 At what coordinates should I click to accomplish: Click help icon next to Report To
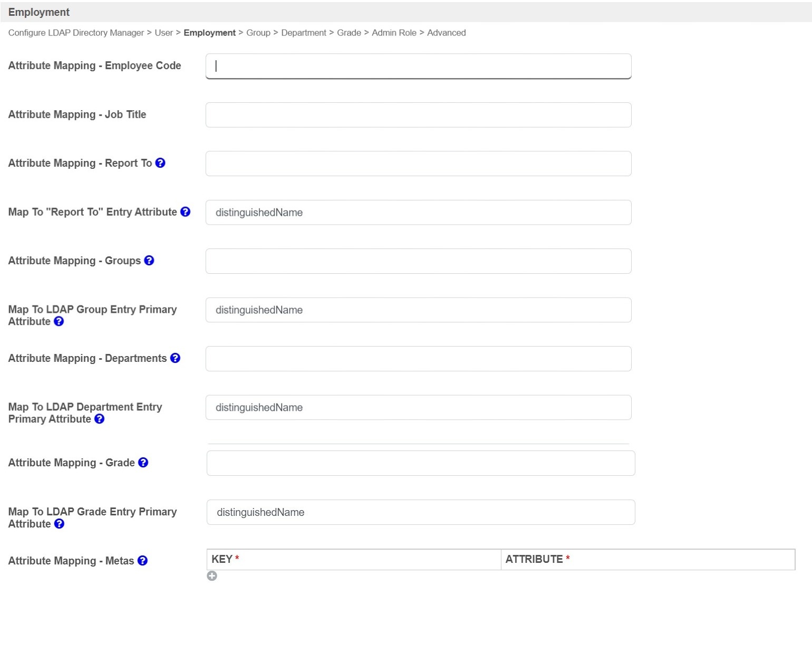[x=160, y=163]
